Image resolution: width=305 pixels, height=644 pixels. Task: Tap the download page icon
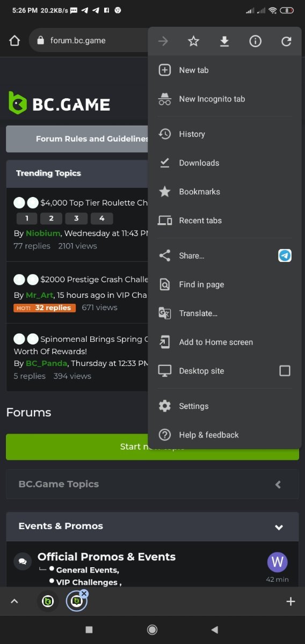point(224,41)
